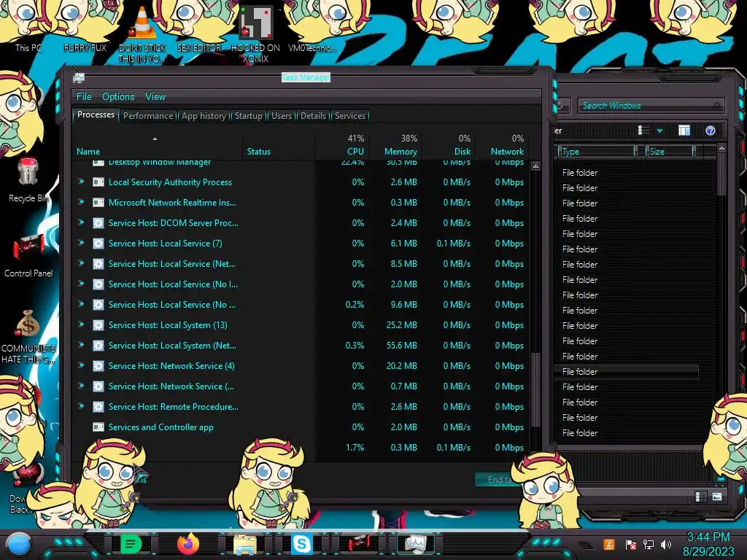
Task: Expand Service Host: Remote Procedure... arrow
Action: (x=81, y=406)
